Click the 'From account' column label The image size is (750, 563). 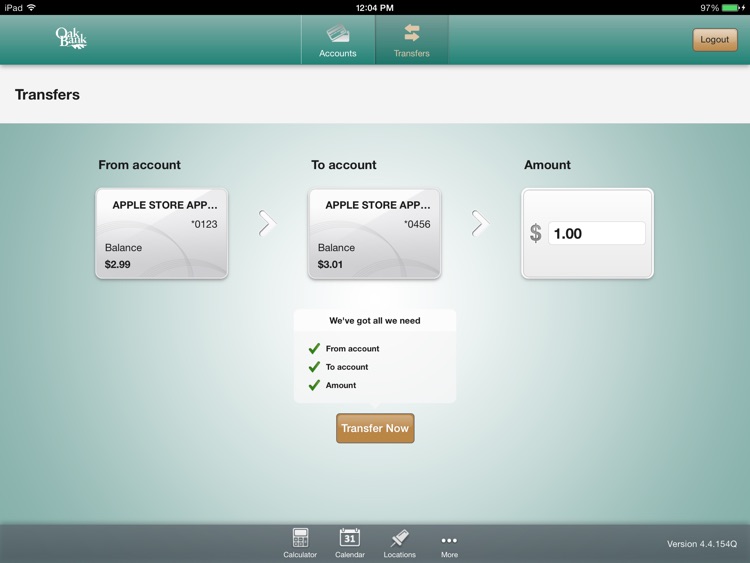[139, 165]
